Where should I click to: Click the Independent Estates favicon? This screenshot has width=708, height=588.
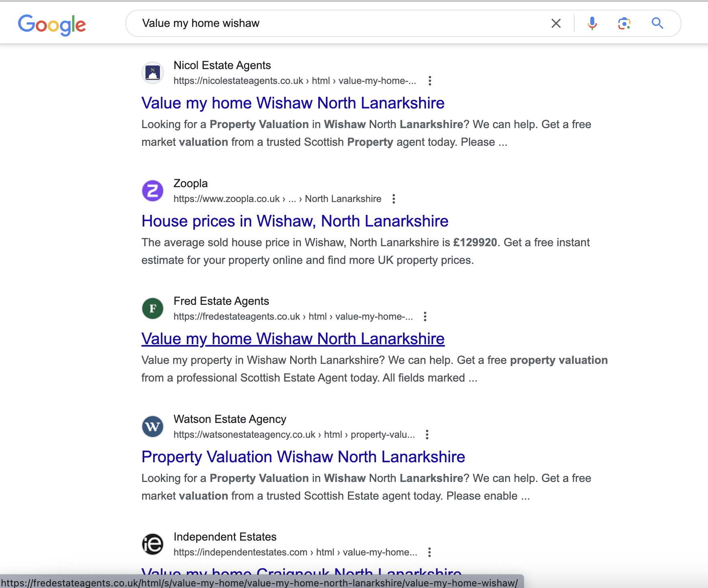click(153, 544)
